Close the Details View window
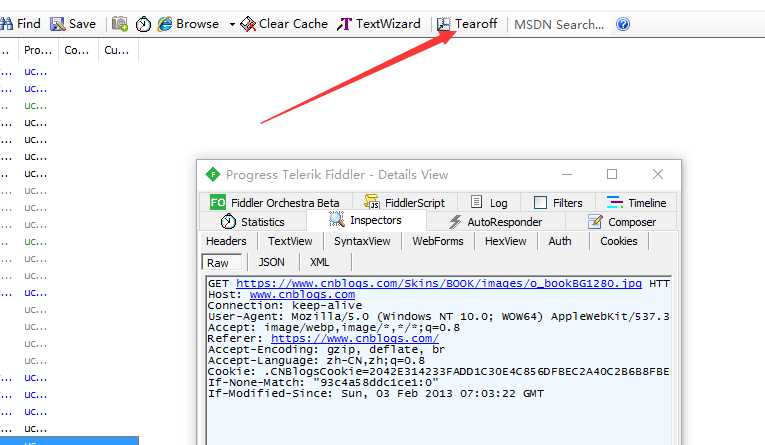 pos(658,174)
